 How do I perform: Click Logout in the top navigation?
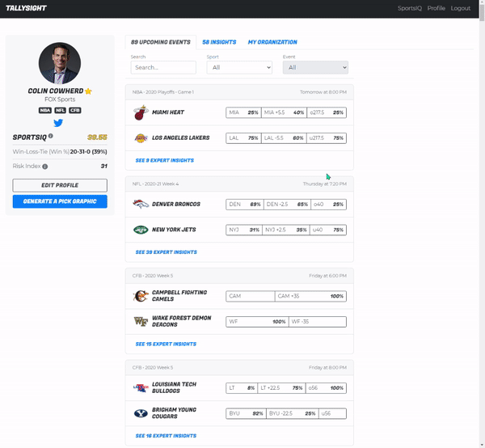[460, 8]
